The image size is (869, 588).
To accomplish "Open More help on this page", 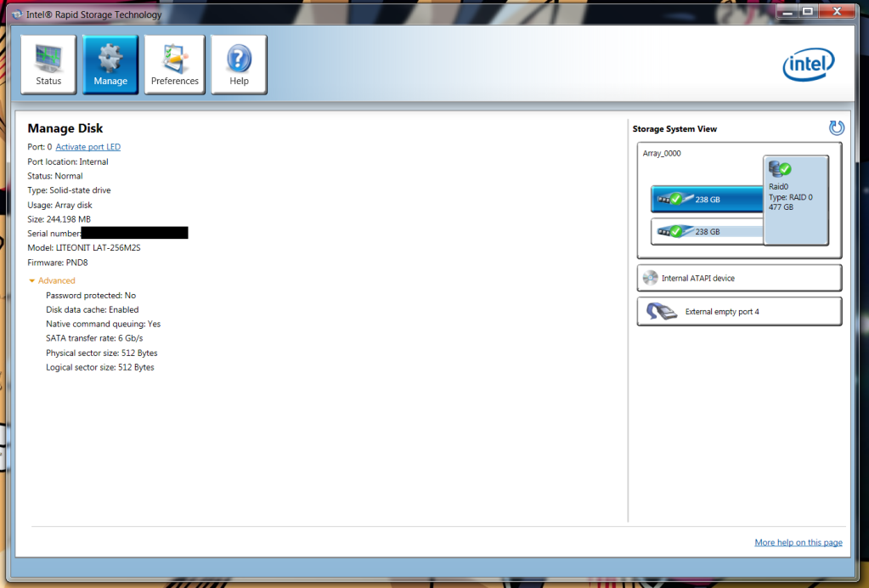I will point(798,542).
